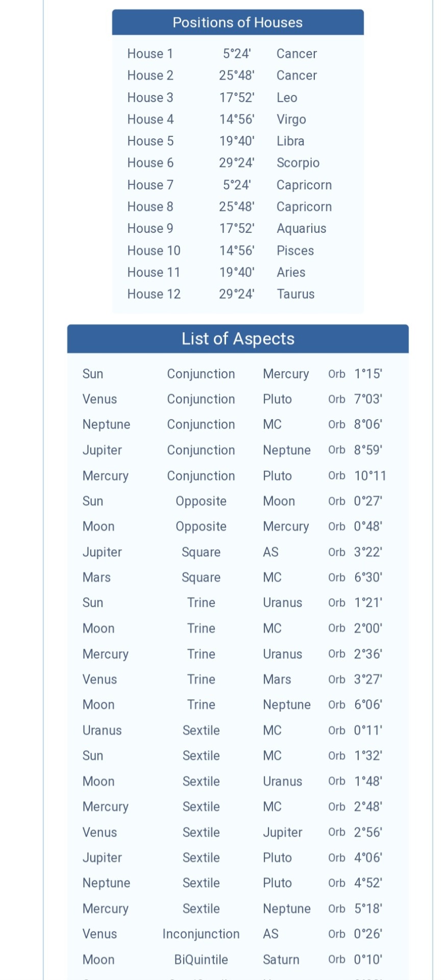The height and width of the screenshot is (980, 446).
Task: Select the House 1 label
Action: pos(150,54)
